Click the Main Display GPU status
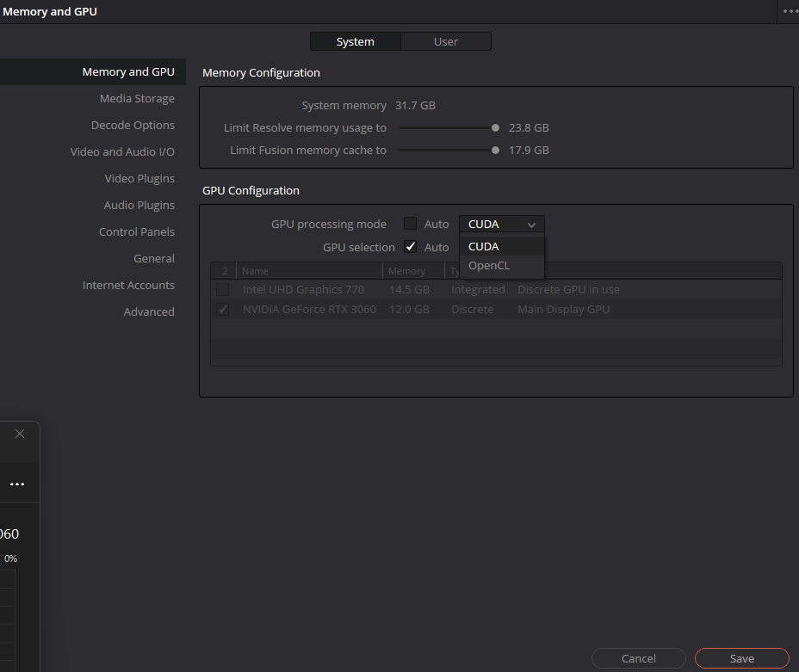 564,310
